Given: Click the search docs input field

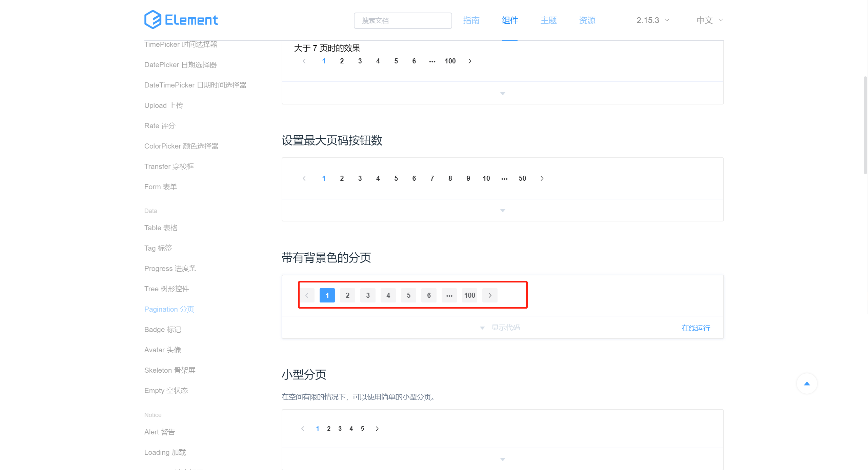Looking at the screenshot, I should point(403,21).
